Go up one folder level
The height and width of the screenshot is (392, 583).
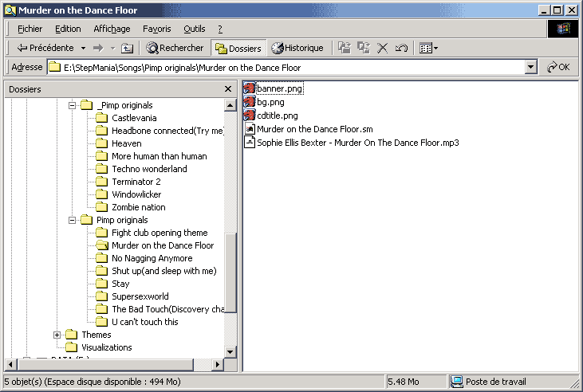(x=127, y=48)
